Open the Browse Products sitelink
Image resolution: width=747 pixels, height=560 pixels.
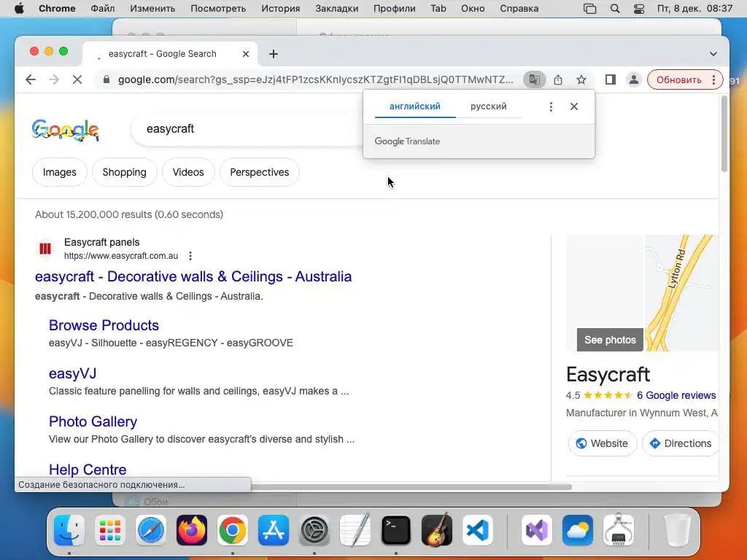[104, 325]
